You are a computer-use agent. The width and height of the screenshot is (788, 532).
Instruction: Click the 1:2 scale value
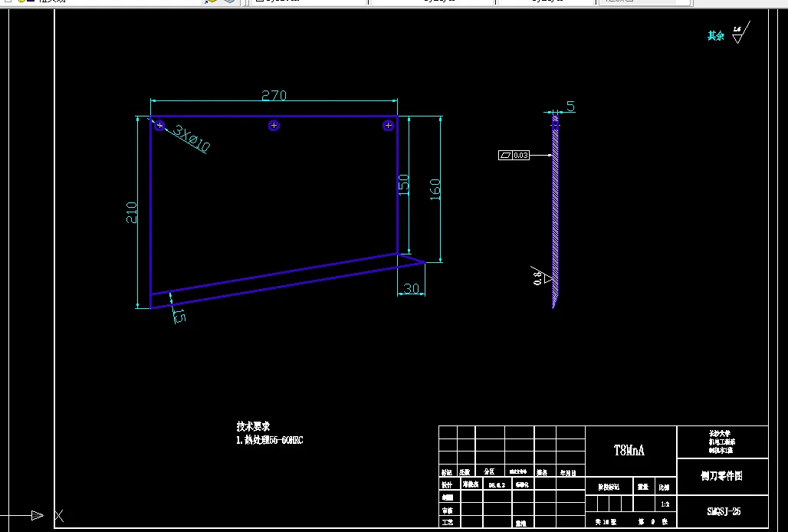(x=665, y=504)
